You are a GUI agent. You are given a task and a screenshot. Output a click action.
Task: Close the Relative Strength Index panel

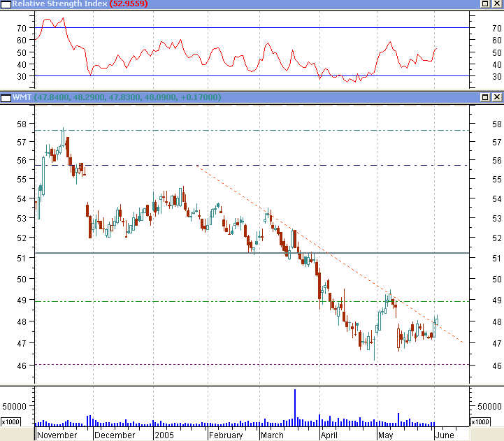[496, 3]
